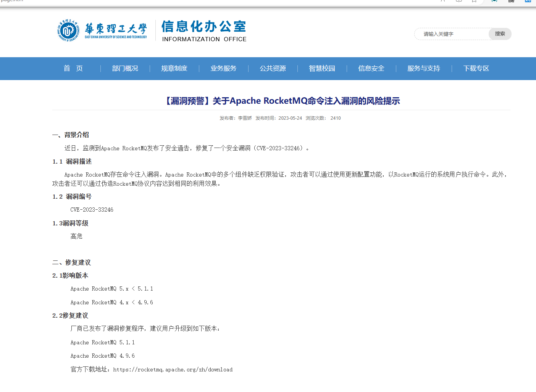Open the 公共资源 menu item
The image size is (536, 392).
coord(273,68)
